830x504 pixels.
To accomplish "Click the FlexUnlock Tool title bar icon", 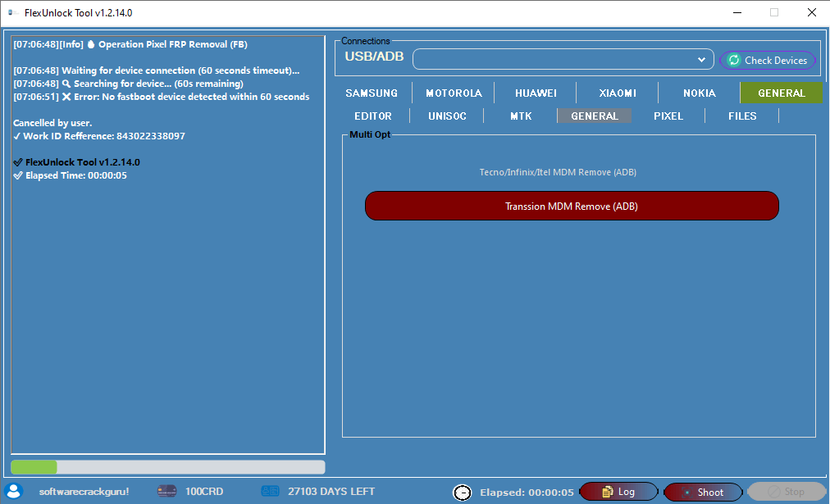I will tap(11, 12).
